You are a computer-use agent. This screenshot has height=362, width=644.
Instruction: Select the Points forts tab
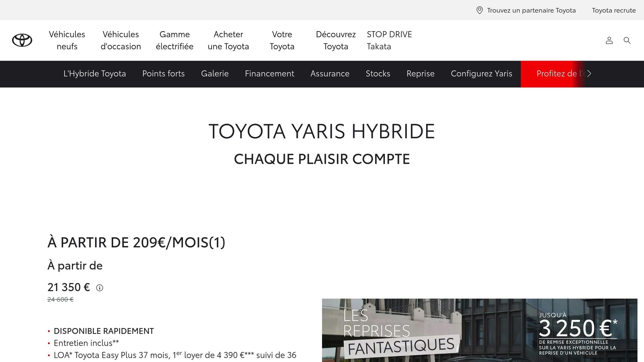[x=164, y=74]
